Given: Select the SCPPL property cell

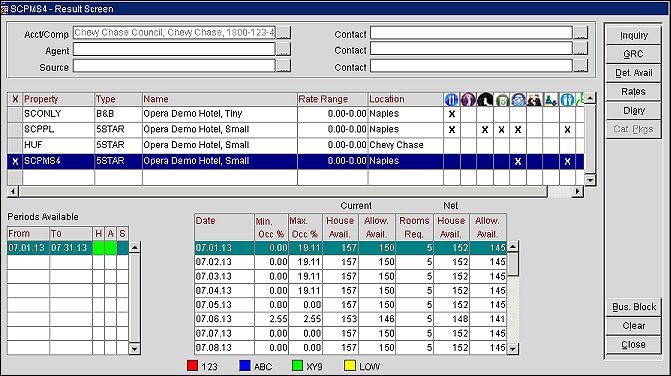Looking at the screenshot, I should click(58, 130).
